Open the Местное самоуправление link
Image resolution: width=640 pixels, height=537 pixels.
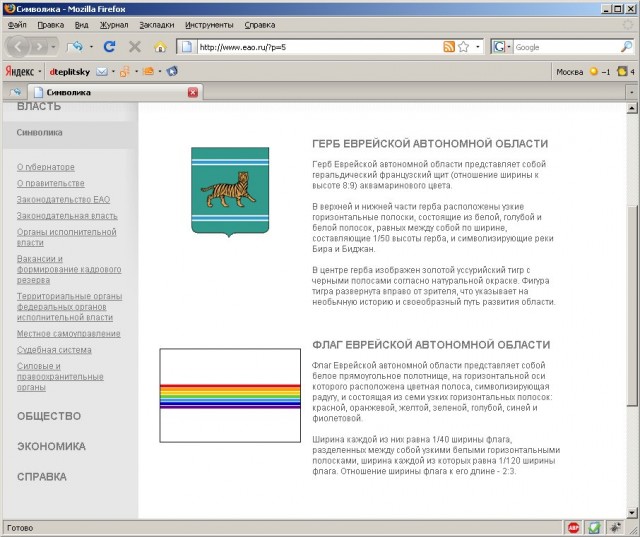tap(69, 334)
